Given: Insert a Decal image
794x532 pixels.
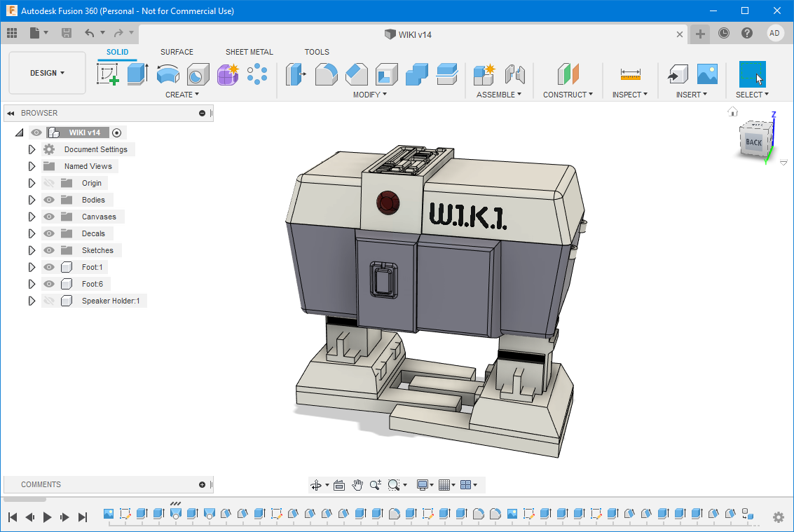Looking at the screenshot, I should coord(707,74).
